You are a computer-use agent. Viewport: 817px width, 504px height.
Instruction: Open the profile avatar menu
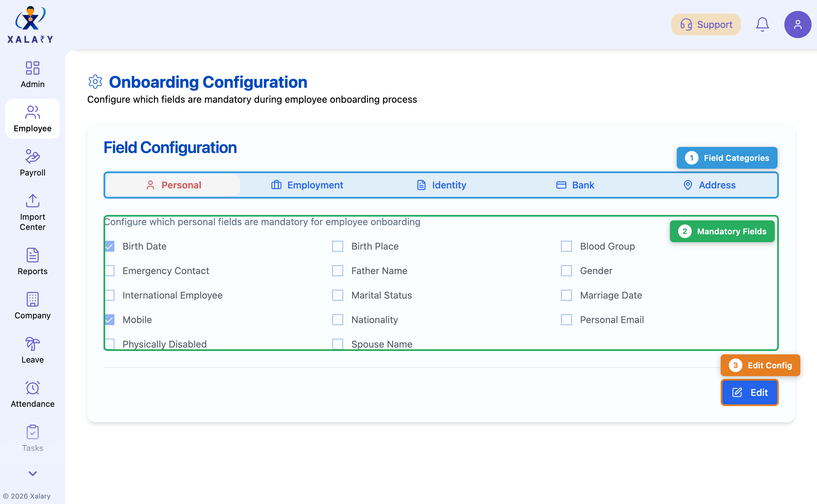coord(798,24)
